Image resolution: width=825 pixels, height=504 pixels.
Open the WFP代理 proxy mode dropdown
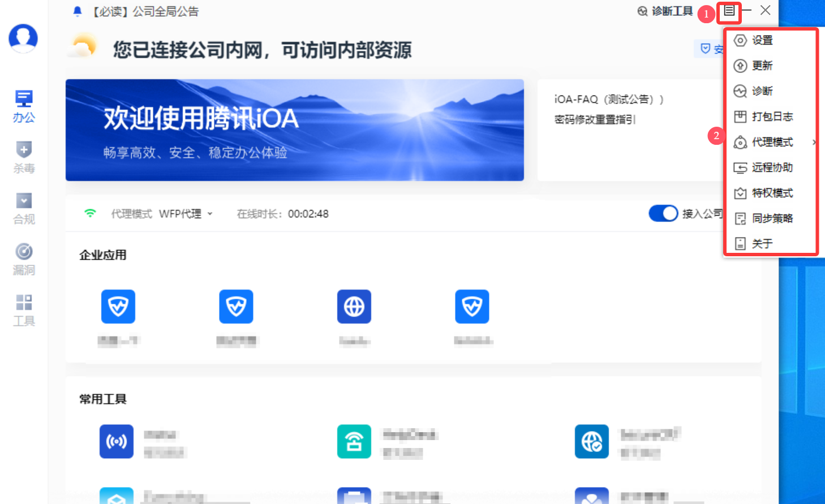click(186, 214)
